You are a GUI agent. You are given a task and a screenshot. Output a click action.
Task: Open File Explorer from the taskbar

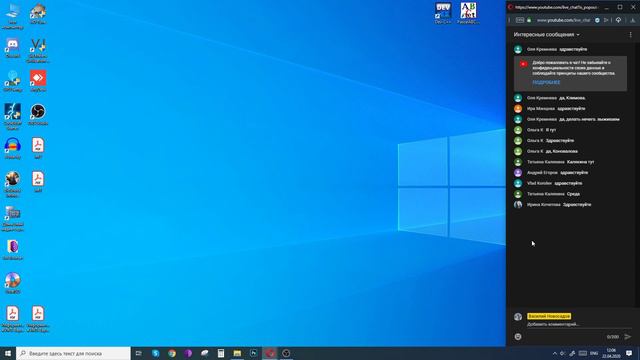coord(237,353)
